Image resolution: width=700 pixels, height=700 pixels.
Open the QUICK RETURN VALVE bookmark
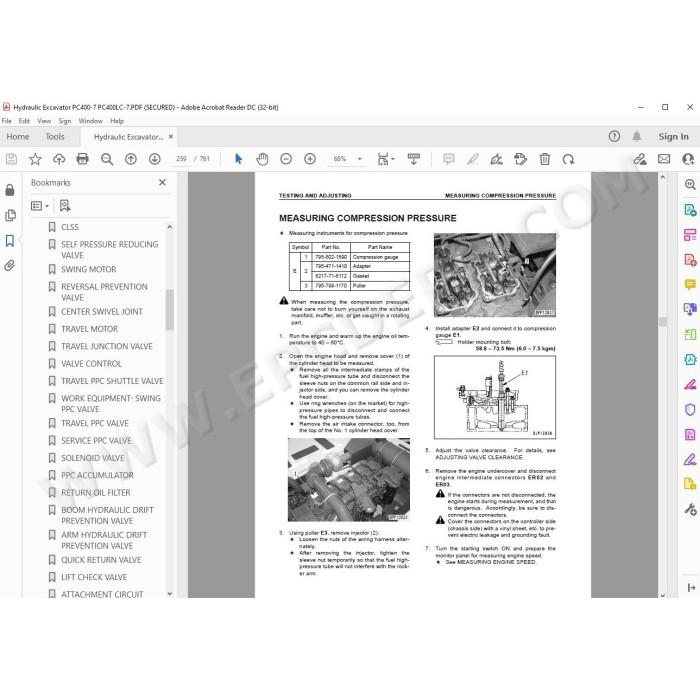101,560
